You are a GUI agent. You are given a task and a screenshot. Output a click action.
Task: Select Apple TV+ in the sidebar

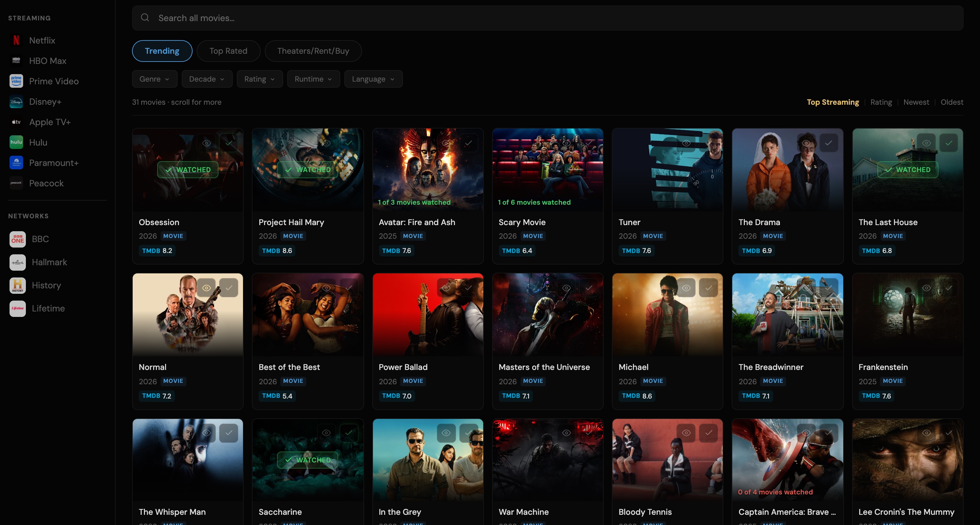pos(40,122)
